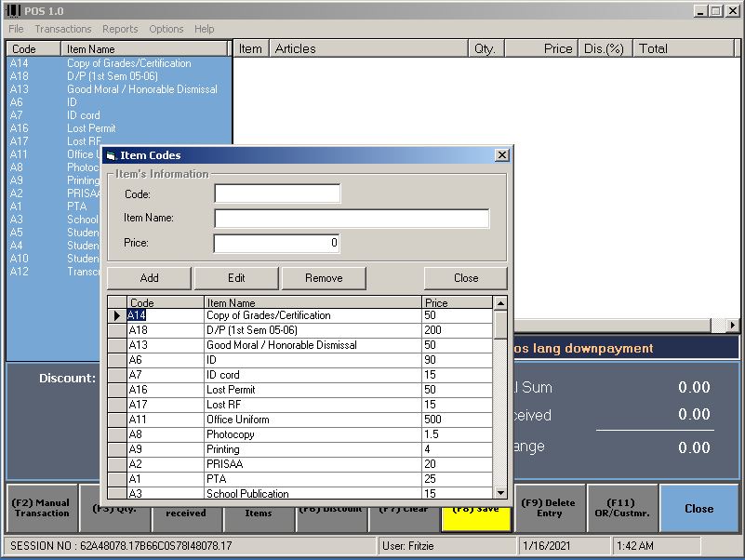
Task: Click the Edit button in Item Codes
Action: point(236,278)
